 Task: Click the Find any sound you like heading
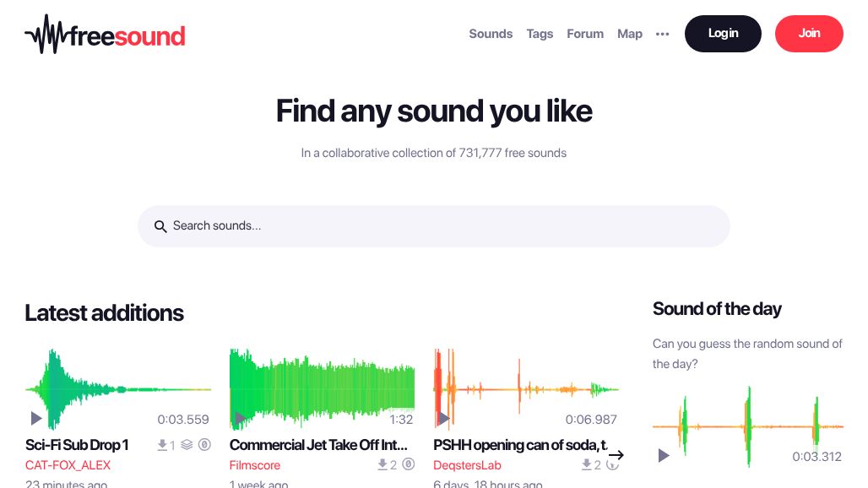(x=434, y=111)
